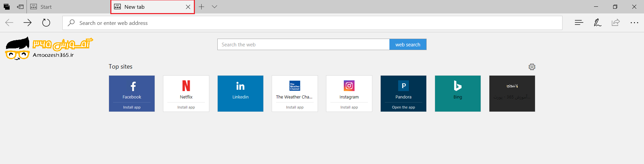
Task: Open the tabs you've set aside icon
Action: point(7,7)
